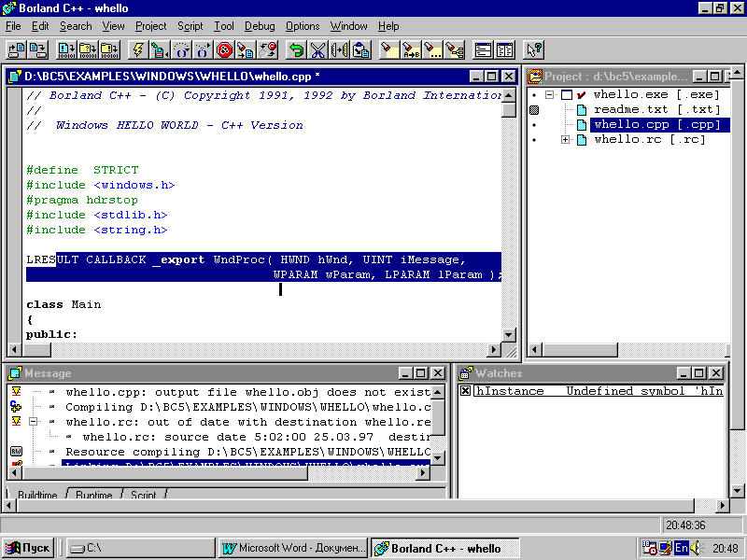This screenshot has width=747, height=560.
Task: Open the Script menu
Action: coord(190,26)
